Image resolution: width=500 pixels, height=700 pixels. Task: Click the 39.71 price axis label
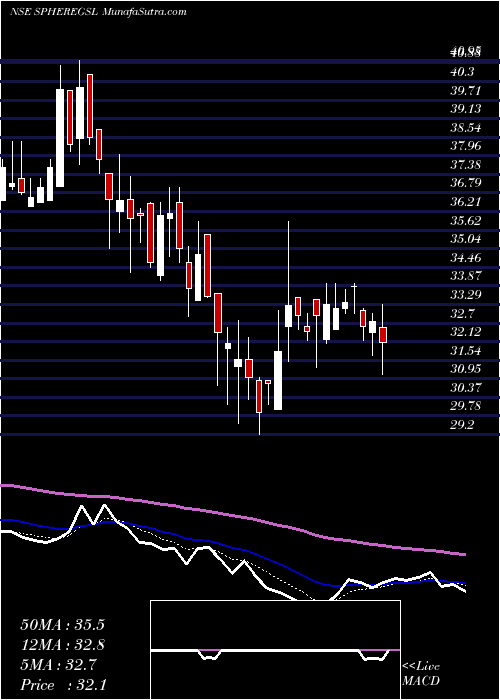click(465, 91)
